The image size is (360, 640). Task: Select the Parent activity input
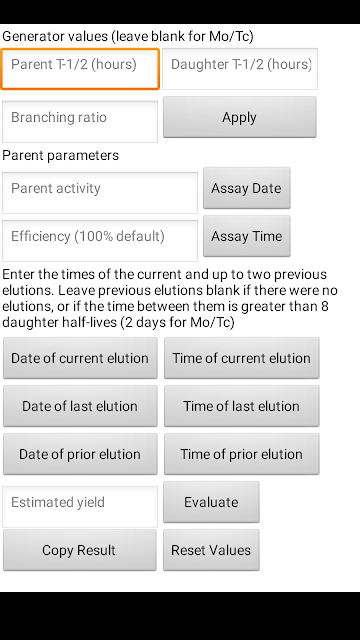[100, 193]
